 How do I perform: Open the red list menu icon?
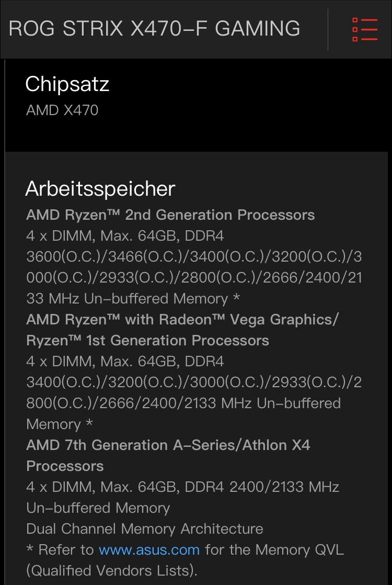point(365,29)
